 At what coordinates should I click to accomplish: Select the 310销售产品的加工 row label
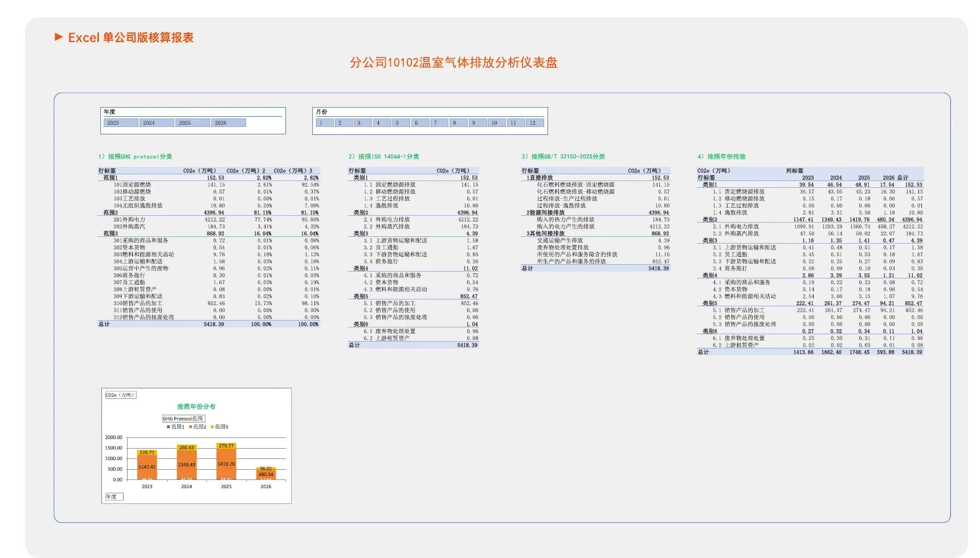point(138,303)
